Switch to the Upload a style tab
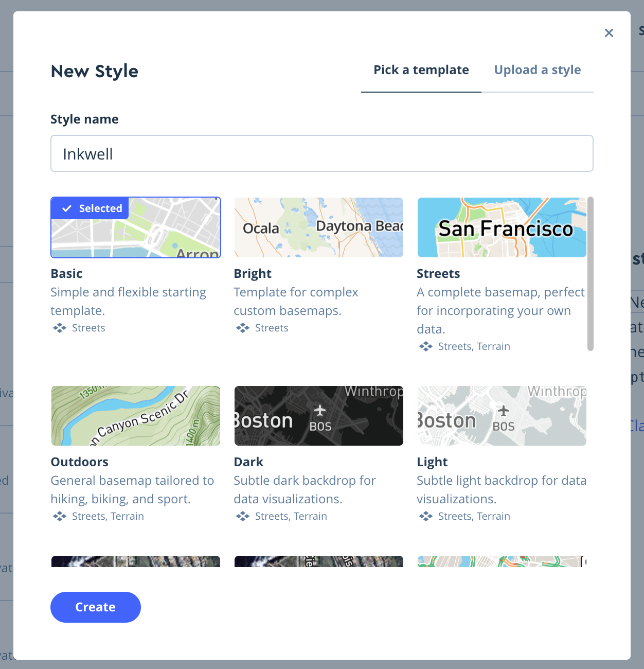The width and height of the screenshot is (644, 669). click(537, 69)
